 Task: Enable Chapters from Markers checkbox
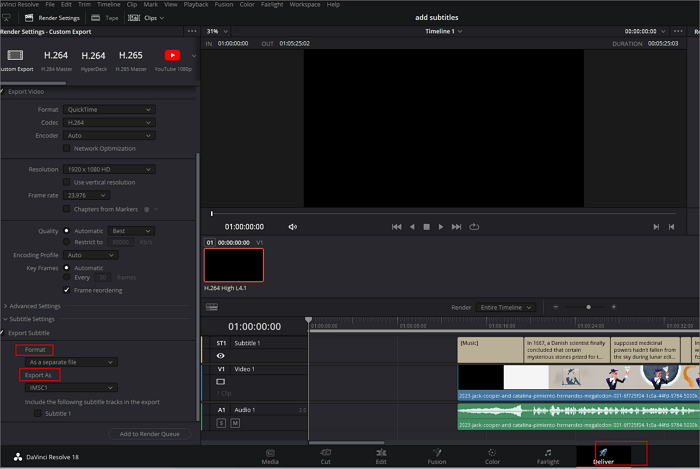coord(67,209)
